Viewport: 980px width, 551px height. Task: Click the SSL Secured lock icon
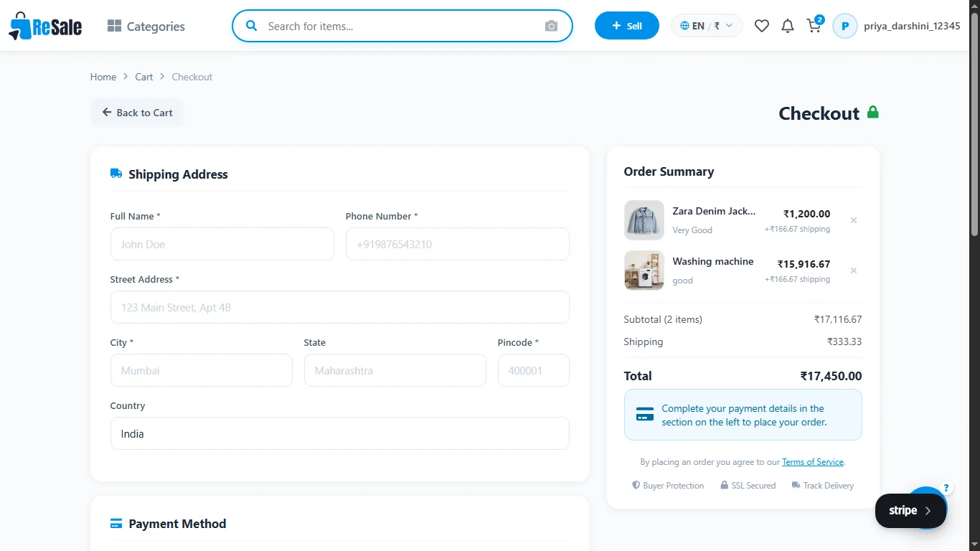[x=725, y=485]
